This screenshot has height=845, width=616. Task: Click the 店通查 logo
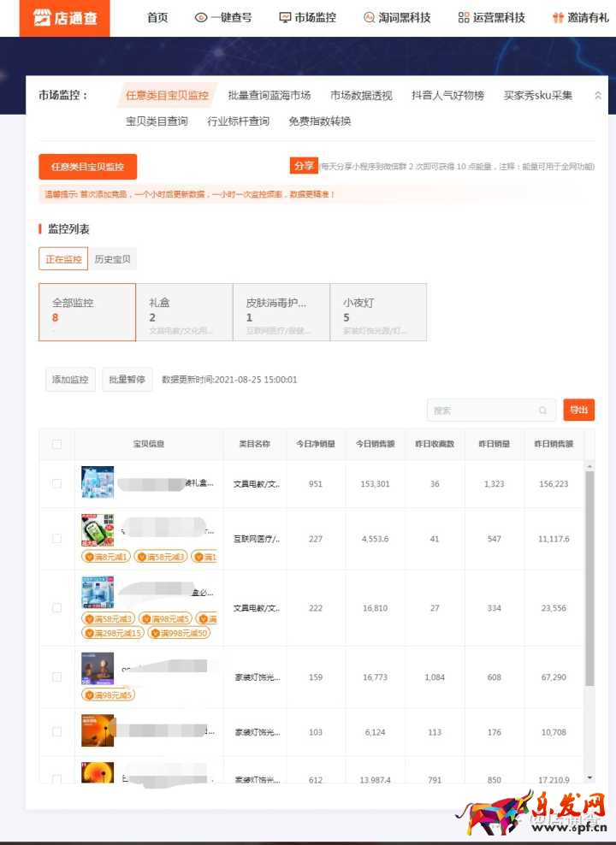click(65, 18)
